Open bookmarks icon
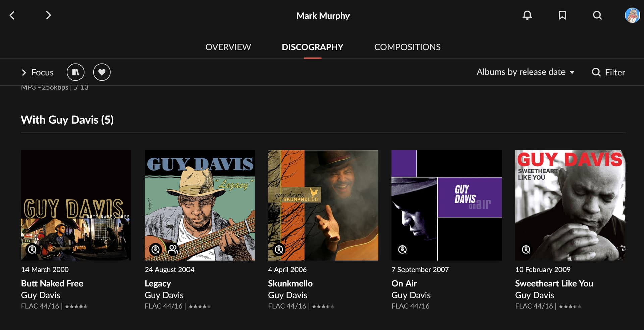The image size is (644, 330). [x=562, y=15]
